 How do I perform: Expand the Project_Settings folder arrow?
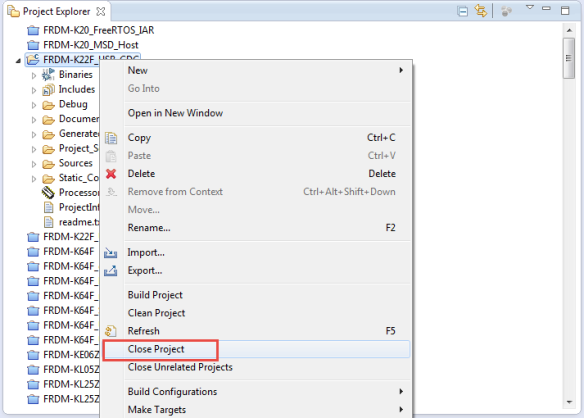34,150
